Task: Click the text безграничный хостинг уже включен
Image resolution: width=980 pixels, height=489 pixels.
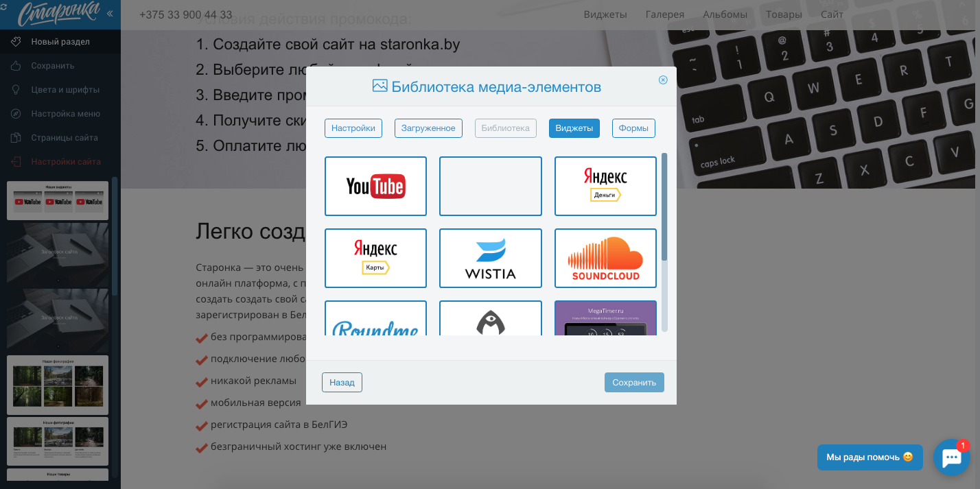Action: 299,446
